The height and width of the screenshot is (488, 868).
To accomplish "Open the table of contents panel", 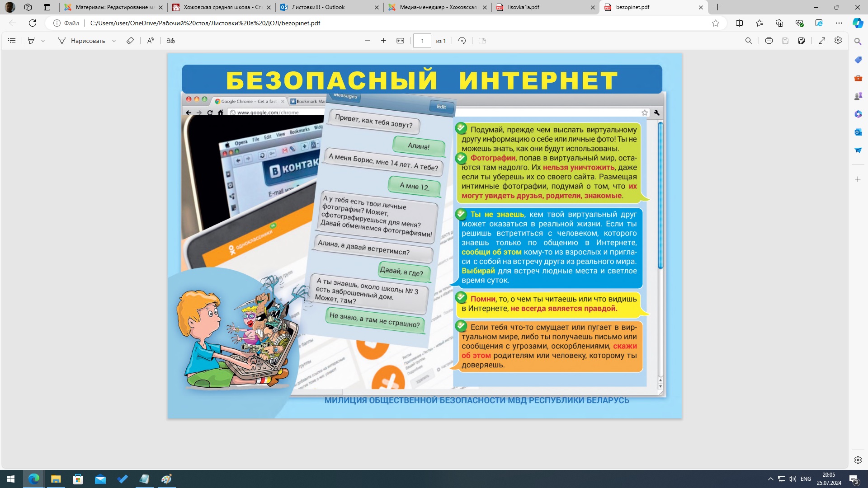I will (12, 41).
